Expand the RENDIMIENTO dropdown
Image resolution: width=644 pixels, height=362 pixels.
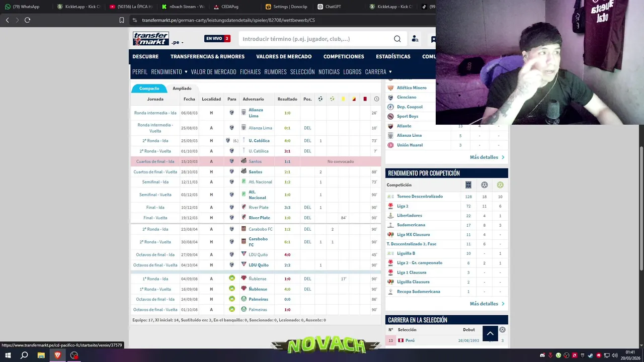[170, 72]
